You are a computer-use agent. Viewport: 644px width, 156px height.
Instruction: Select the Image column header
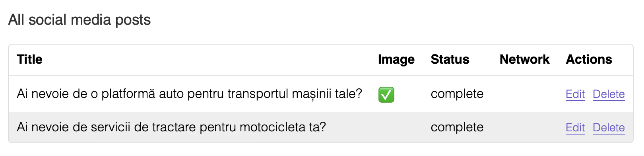pos(396,59)
